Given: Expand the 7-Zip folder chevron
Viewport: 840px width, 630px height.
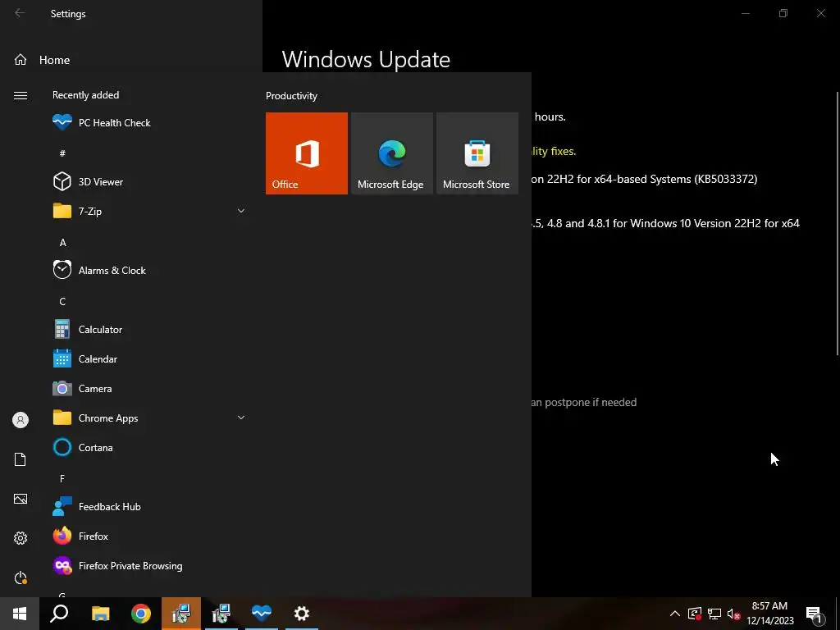Looking at the screenshot, I should click(241, 211).
